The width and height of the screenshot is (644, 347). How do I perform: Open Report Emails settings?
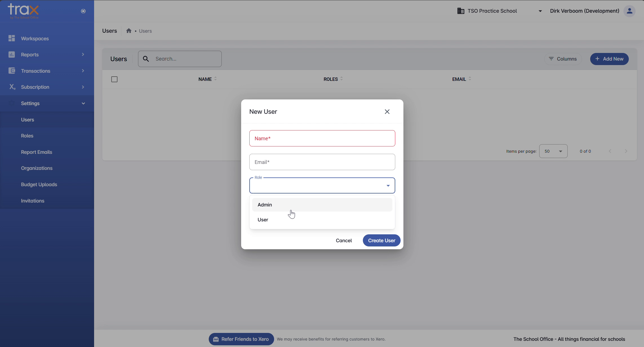(47, 152)
